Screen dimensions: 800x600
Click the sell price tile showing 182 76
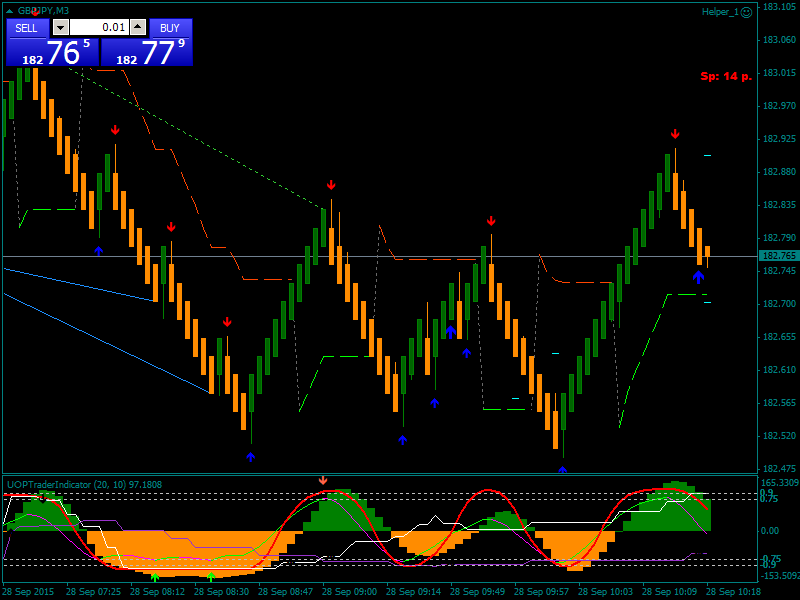coord(52,53)
